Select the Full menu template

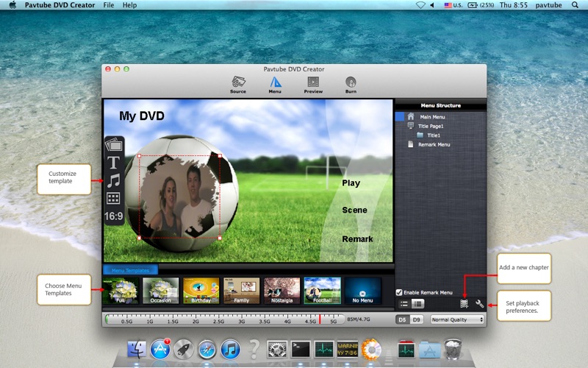[121, 291]
